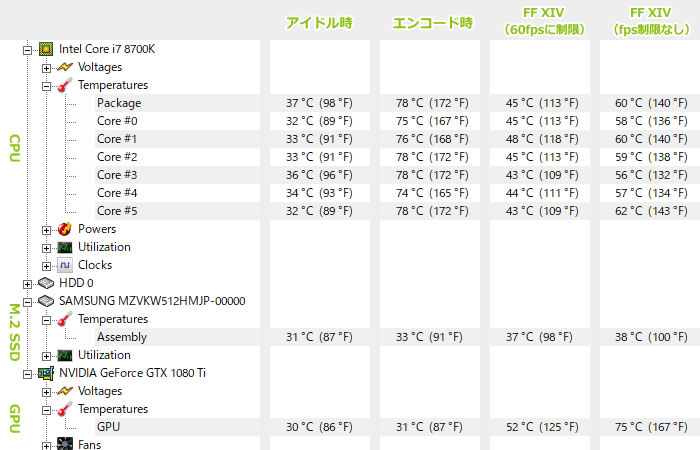This screenshot has height=450, width=700.
Task: Expand the Clocks node
Action: [x=46, y=266]
